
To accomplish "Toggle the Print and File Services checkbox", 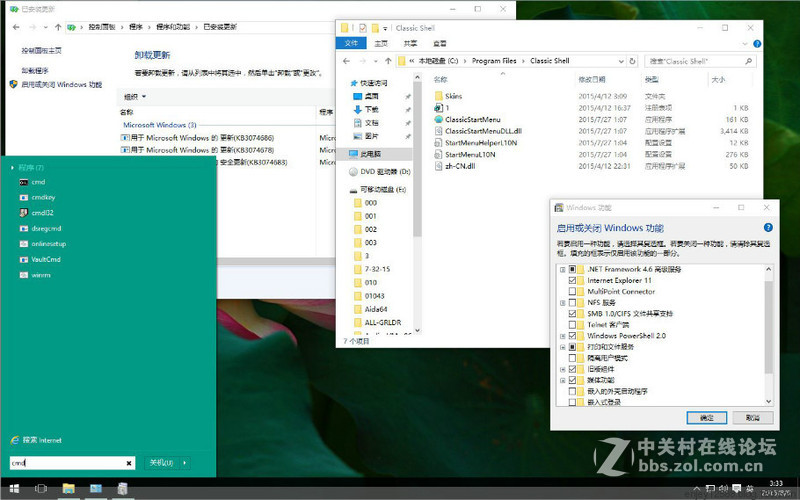I will 572,347.
